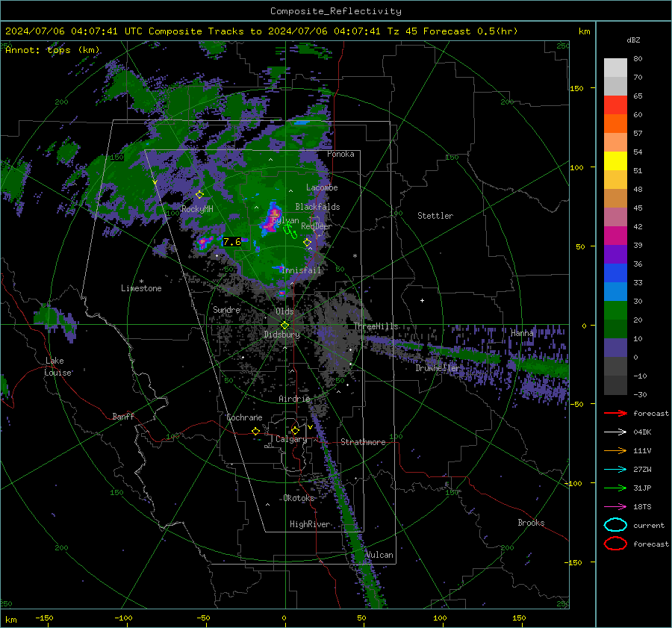This screenshot has height=628, width=672.
Task: Click the red forecast arrow in legend
Action: (615, 413)
